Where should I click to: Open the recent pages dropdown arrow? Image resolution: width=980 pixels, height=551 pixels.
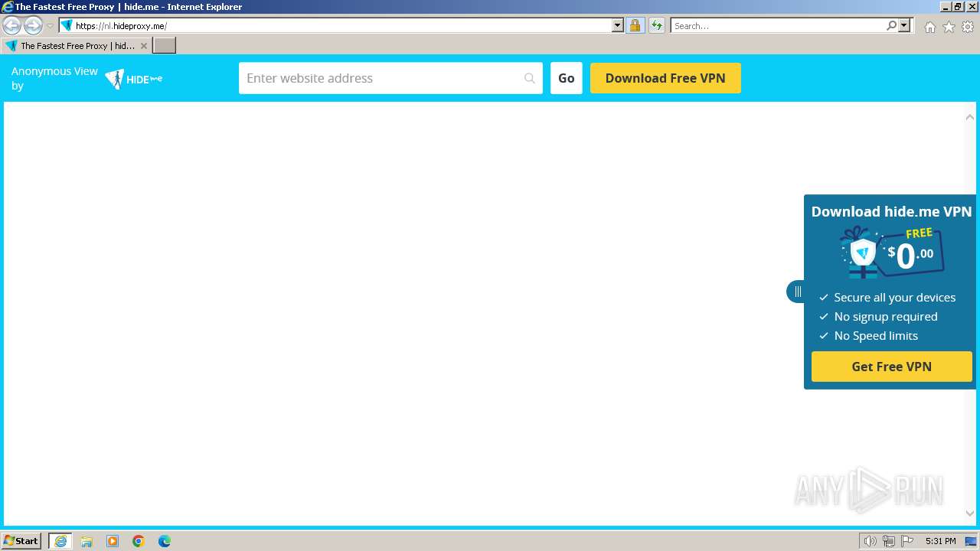(50, 26)
